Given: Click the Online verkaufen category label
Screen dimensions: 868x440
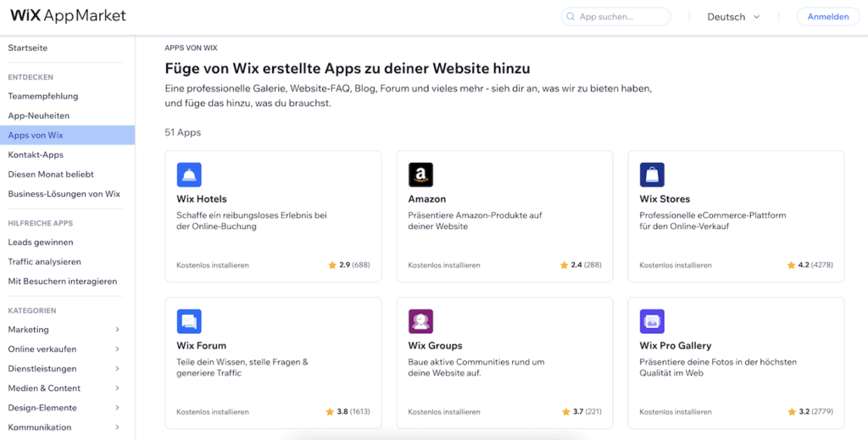Looking at the screenshot, I should [42, 349].
